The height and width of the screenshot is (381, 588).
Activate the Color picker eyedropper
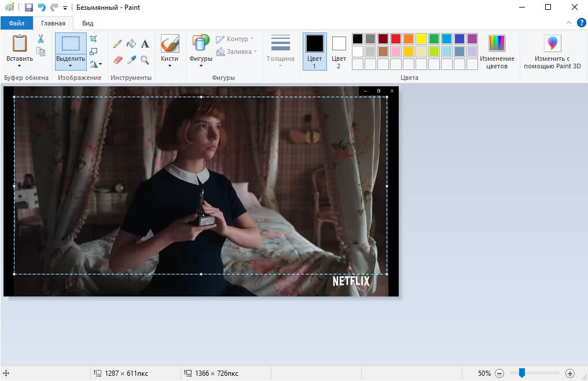(131, 60)
